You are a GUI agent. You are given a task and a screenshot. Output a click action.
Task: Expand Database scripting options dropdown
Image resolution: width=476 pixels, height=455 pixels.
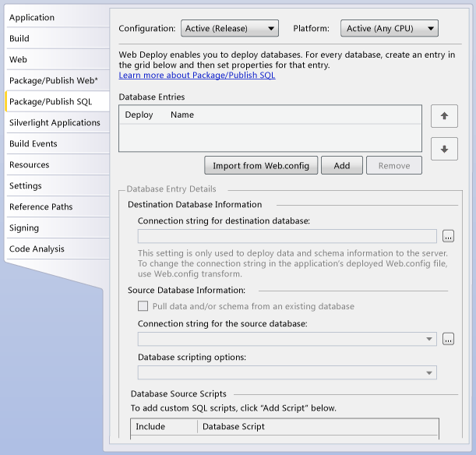pos(287,372)
